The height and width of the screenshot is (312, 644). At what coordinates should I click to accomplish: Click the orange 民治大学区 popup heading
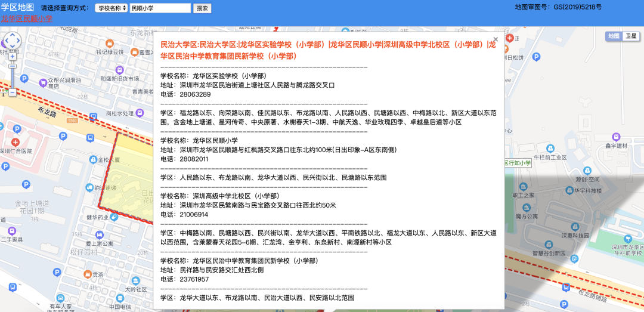pyautogui.click(x=328, y=51)
